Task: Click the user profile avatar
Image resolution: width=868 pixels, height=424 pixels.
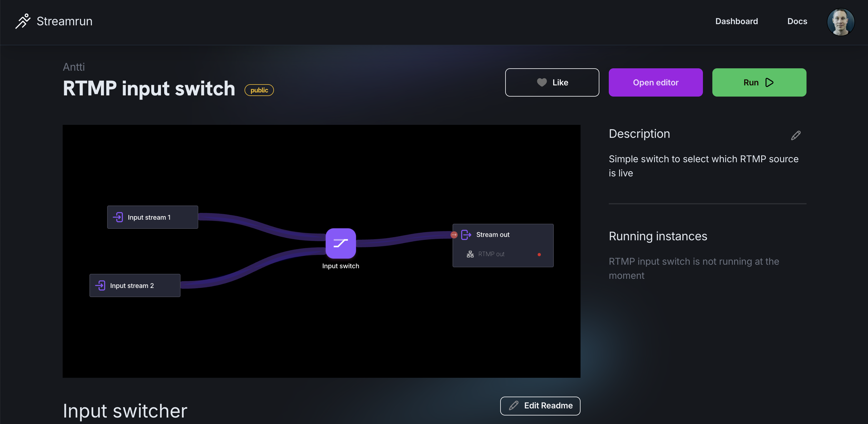Action: (841, 22)
